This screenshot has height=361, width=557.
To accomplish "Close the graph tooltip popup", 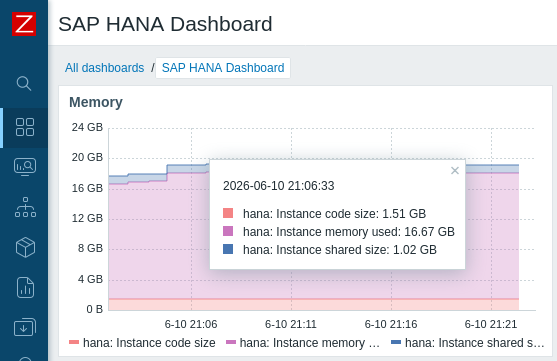I will [x=455, y=171].
